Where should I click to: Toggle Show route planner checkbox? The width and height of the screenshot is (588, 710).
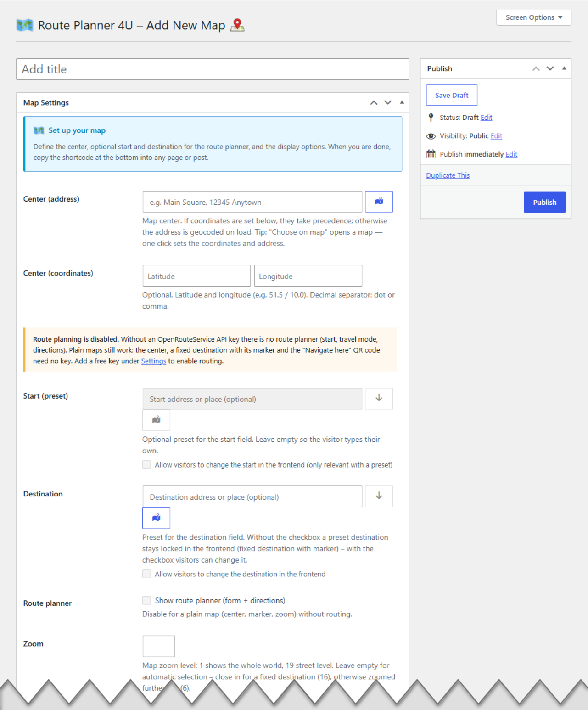coord(146,600)
